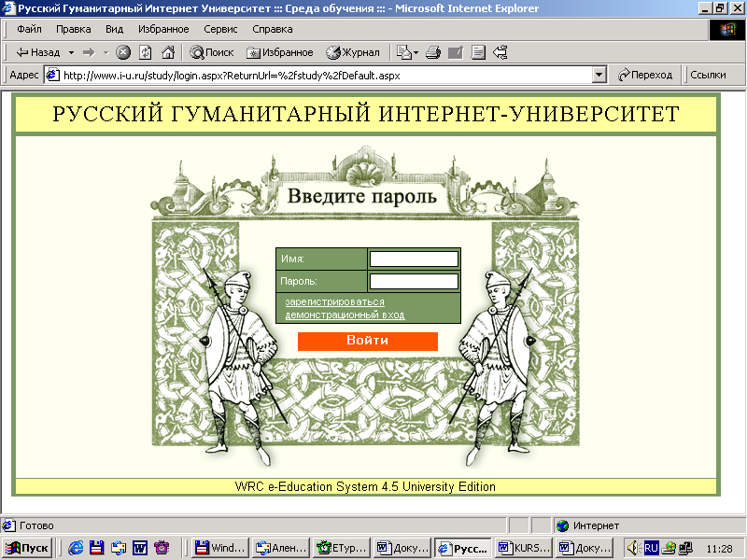Click the Mail envelope toolbar icon
Screen dimensions: 747x560
403,52
